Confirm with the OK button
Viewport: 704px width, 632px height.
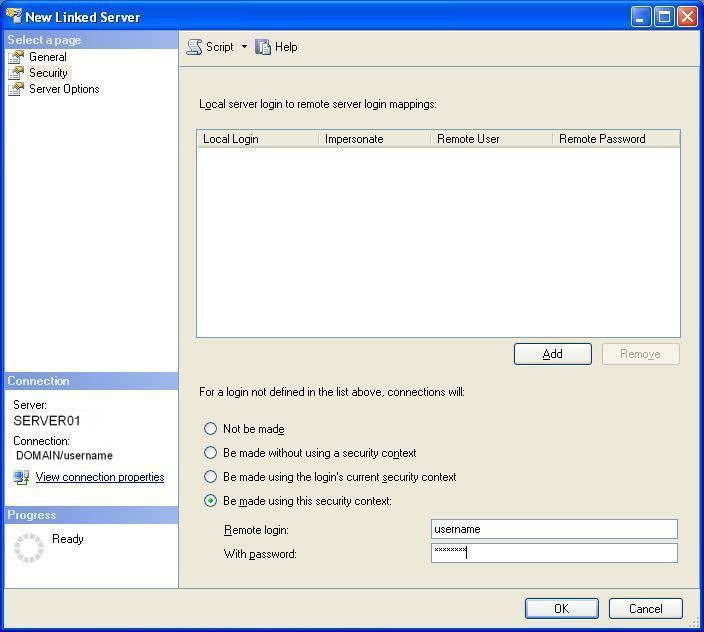pyautogui.click(x=562, y=609)
